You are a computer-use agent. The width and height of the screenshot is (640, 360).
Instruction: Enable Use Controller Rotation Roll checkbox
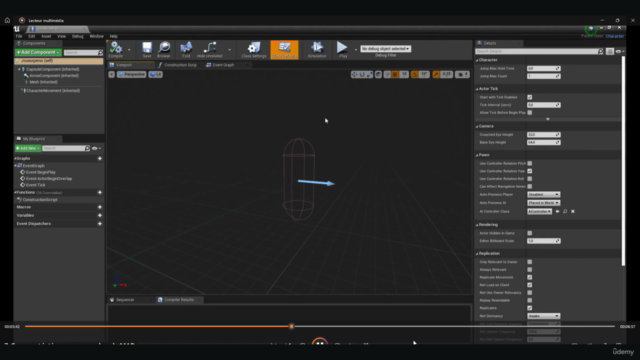[x=530, y=179]
